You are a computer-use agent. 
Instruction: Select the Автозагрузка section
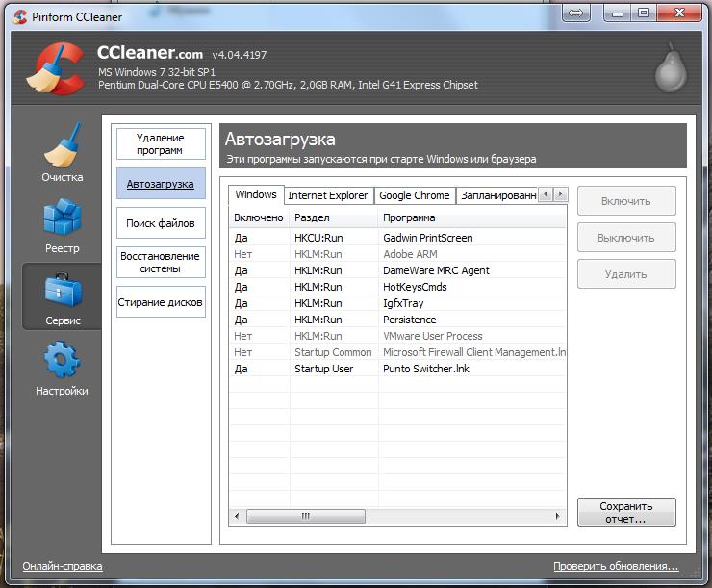click(x=161, y=184)
